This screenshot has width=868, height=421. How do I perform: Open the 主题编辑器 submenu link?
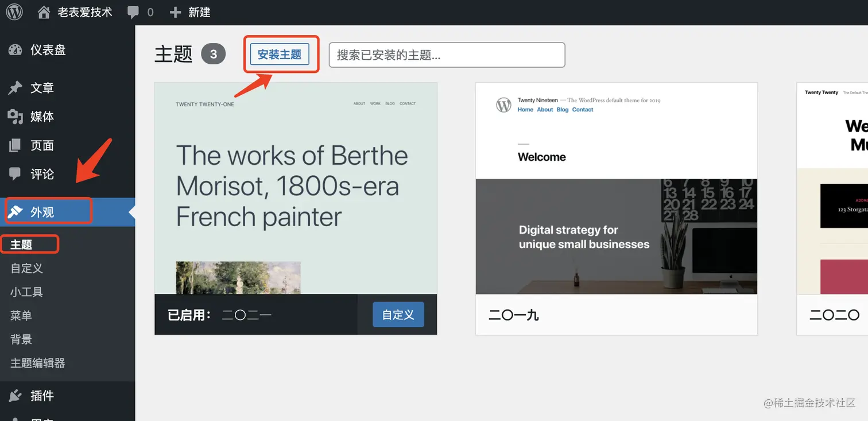coord(38,363)
